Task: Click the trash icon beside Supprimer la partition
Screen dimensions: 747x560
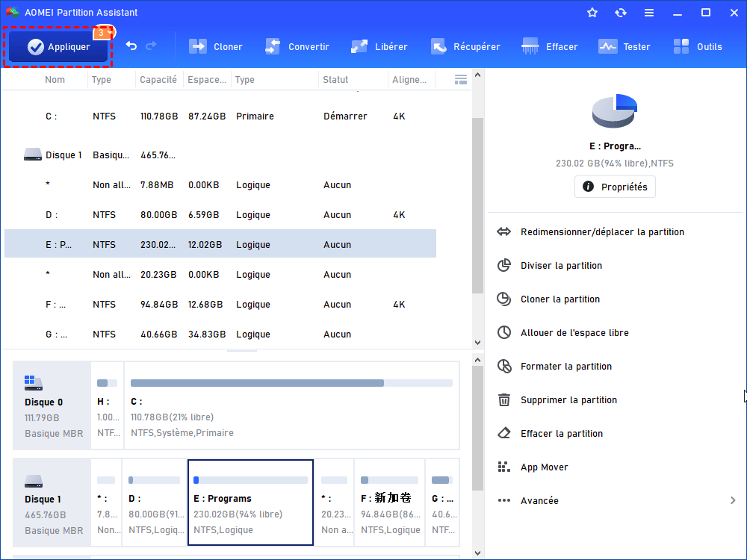Action: [504, 400]
